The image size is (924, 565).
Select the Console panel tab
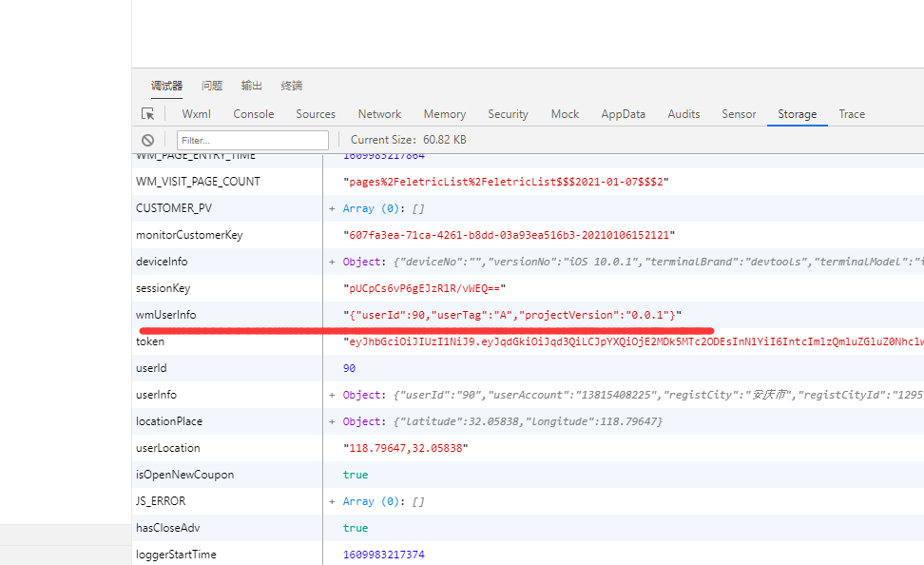tap(254, 114)
